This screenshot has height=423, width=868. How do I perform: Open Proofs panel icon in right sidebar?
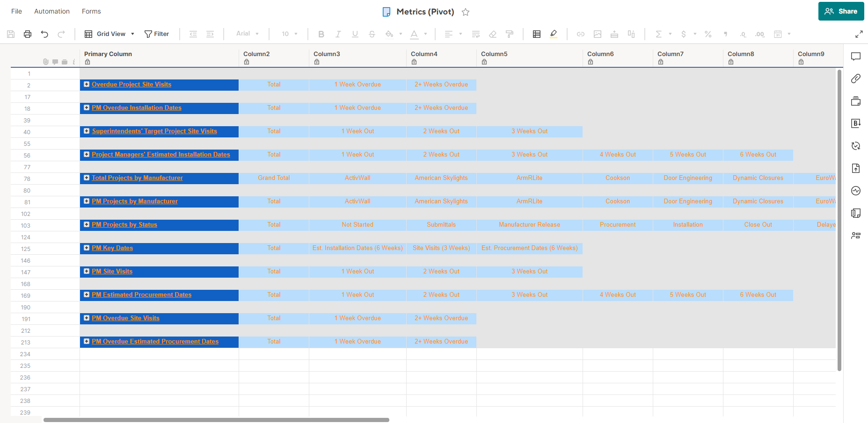pos(856,101)
